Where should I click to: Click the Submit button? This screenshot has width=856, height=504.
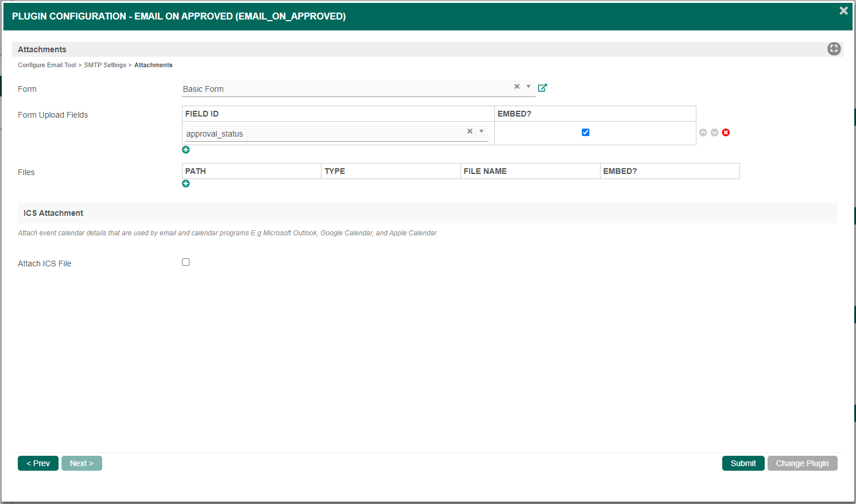(743, 463)
